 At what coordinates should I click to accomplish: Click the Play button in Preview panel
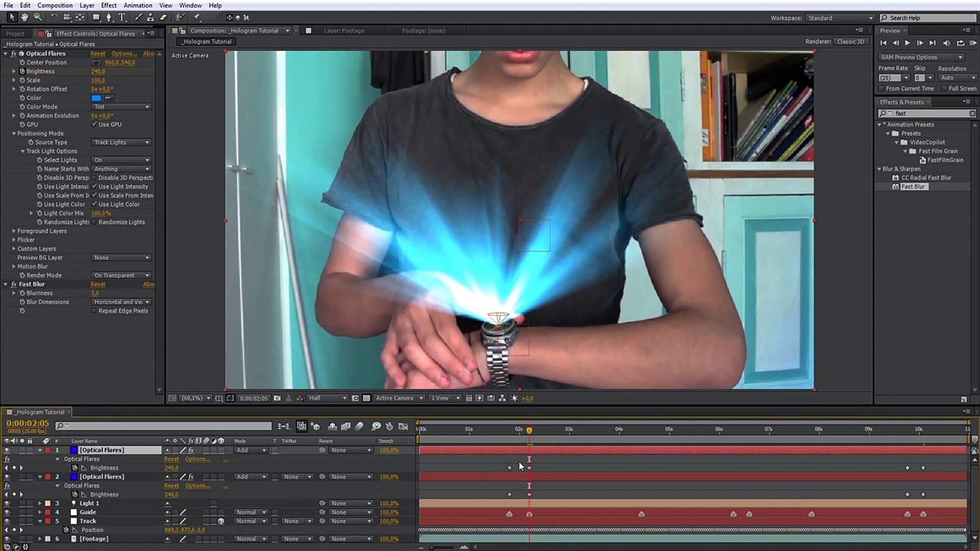[x=908, y=43]
